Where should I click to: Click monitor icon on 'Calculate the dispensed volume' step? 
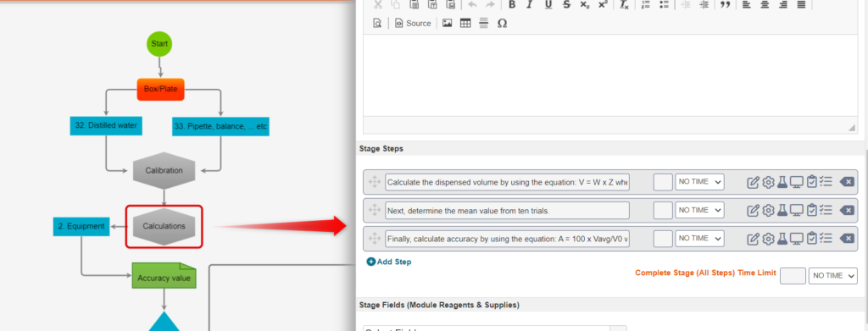[x=796, y=182]
